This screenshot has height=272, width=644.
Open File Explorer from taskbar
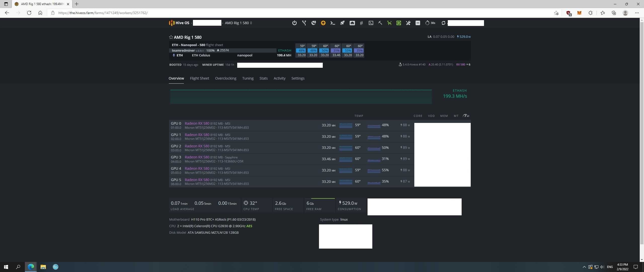coord(43,267)
